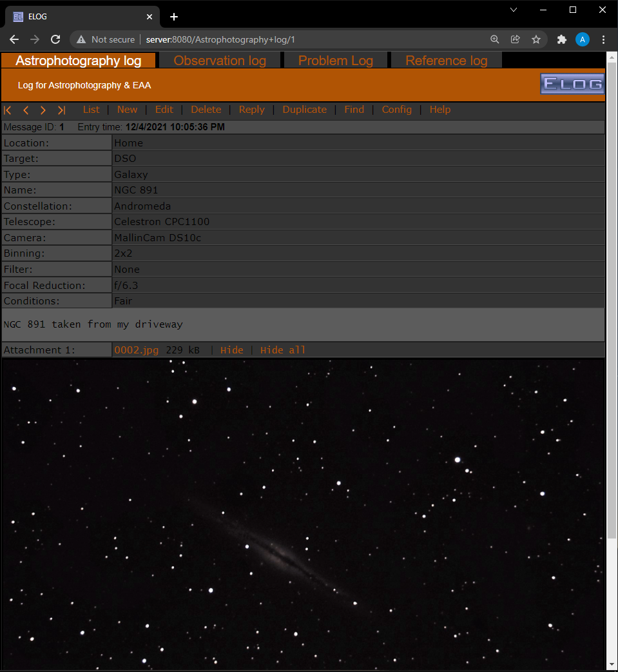The height and width of the screenshot is (672, 618).
Task: Go to next entry arrow
Action: coord(43,110)
